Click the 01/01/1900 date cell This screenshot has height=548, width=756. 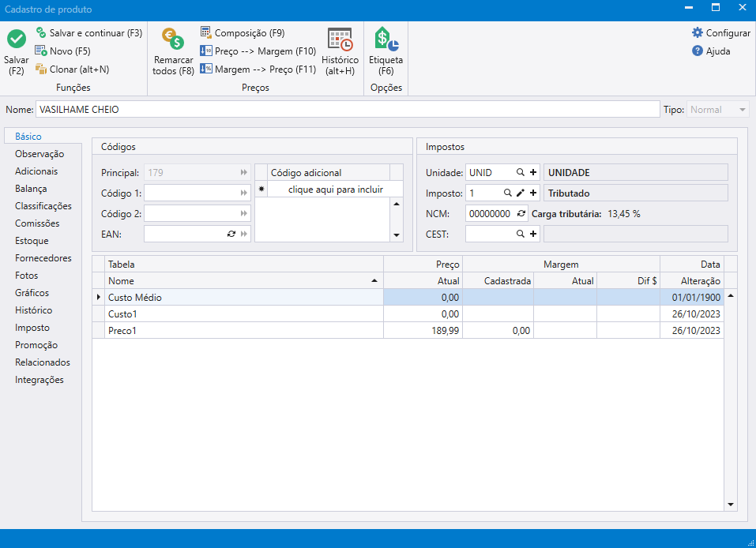692,298
